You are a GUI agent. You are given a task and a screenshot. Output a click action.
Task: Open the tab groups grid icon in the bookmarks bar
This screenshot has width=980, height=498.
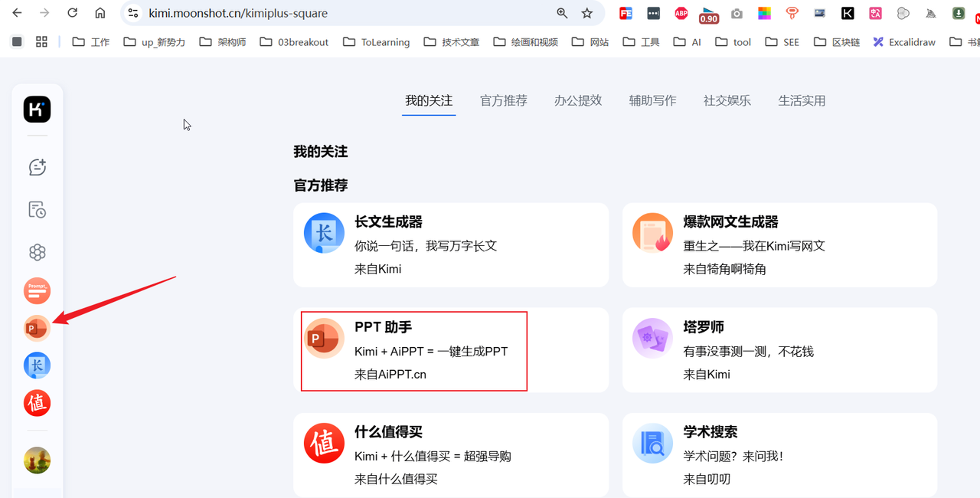(x=41, y=41)
